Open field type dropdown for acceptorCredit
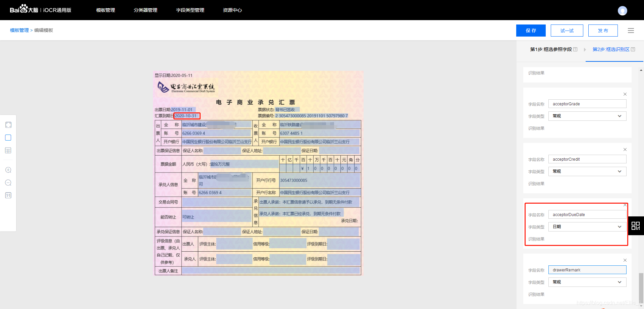Screen dimensions: 644x309 [x=587, y=171]
